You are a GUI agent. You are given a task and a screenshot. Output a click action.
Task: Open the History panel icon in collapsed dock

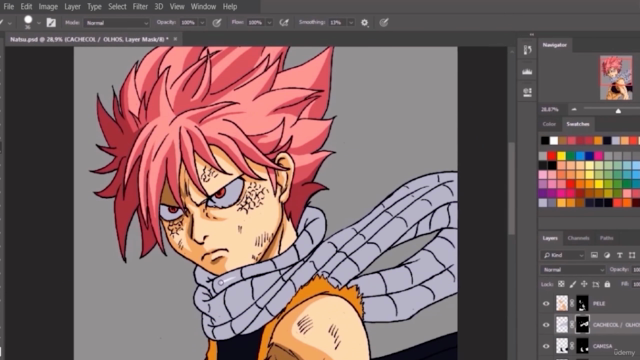[x=527, y=50]
